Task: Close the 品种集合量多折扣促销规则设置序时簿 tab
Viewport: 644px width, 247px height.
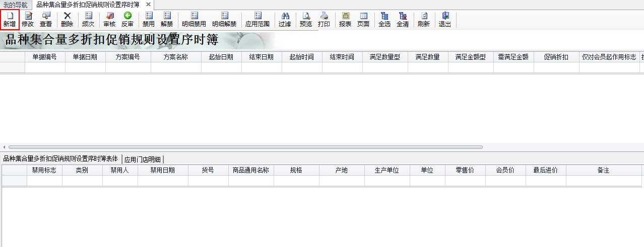Action: (x=148, y=5)
